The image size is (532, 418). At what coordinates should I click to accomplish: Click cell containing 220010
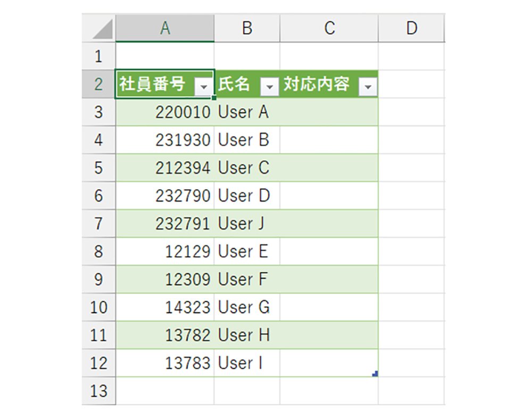tap(165, 112)
